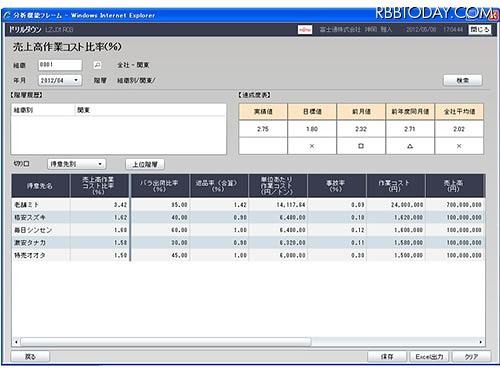Click the 戻る button at bottom left

pyautogui.click(x=30, y=357)
